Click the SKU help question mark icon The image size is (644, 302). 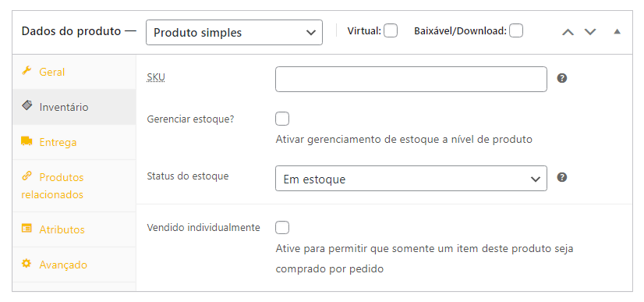pyautogui.click(x=562, y=78)
